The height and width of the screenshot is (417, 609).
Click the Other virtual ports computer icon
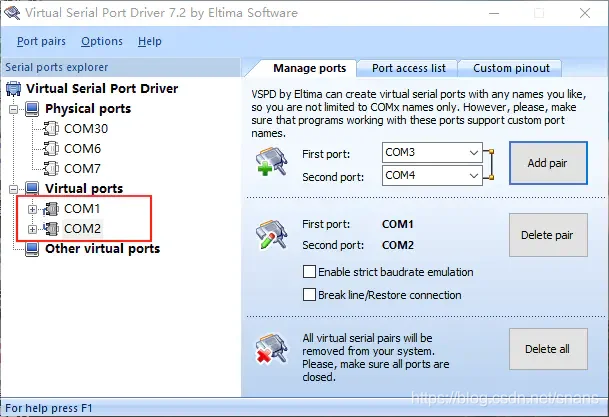tap(32, 249)
